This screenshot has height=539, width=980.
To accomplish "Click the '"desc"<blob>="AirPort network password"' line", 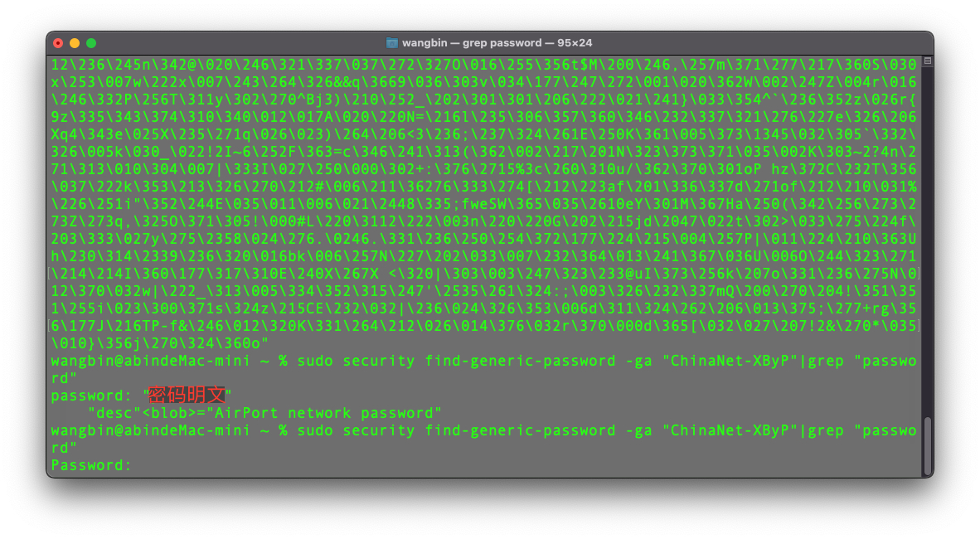I will pos(265,413).
